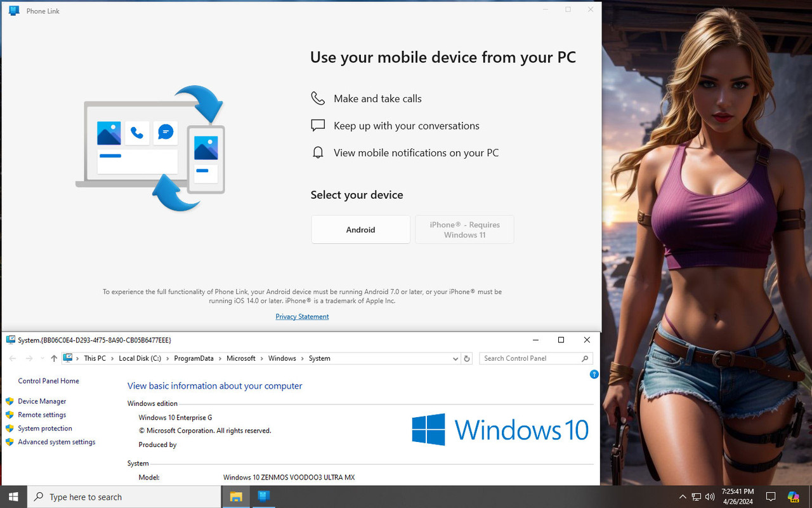The image size is (812, 508).
Task: Open the Windows Start button
Action: point(13,497)
